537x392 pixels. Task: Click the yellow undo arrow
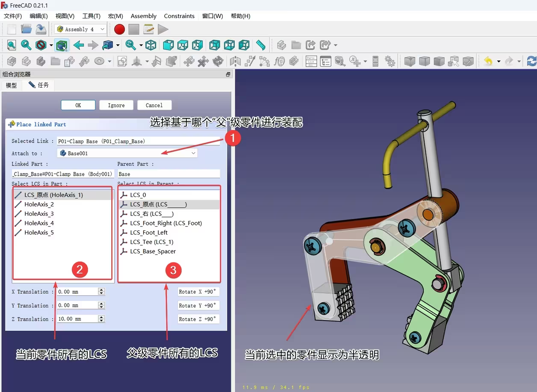(x=488, y=61)
